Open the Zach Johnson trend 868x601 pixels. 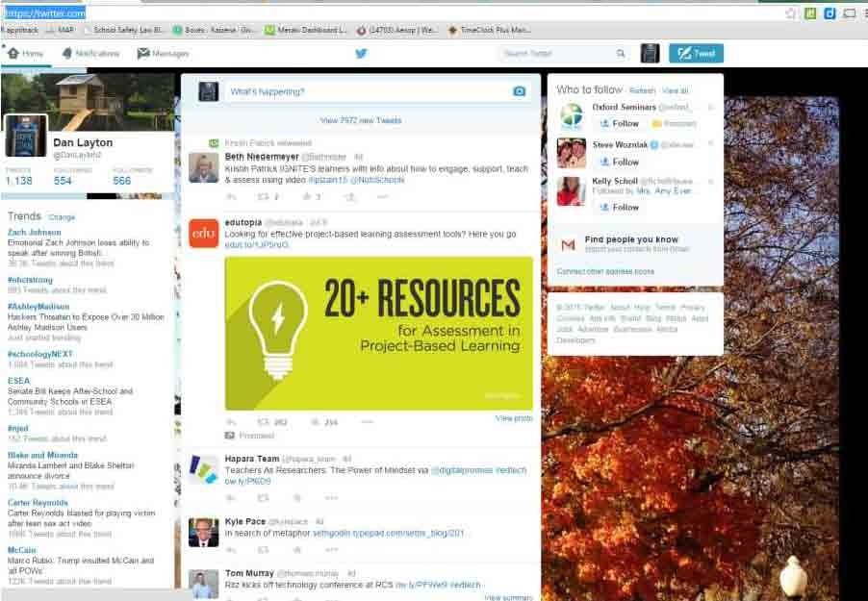(35, 233)
